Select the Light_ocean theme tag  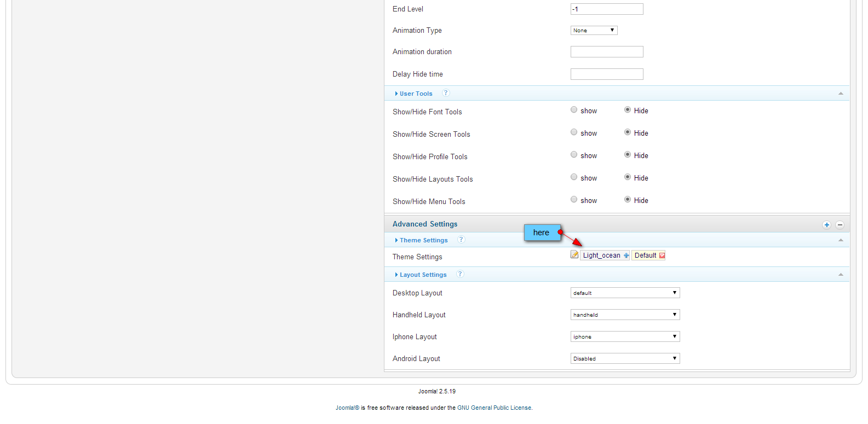click(605, 255)
